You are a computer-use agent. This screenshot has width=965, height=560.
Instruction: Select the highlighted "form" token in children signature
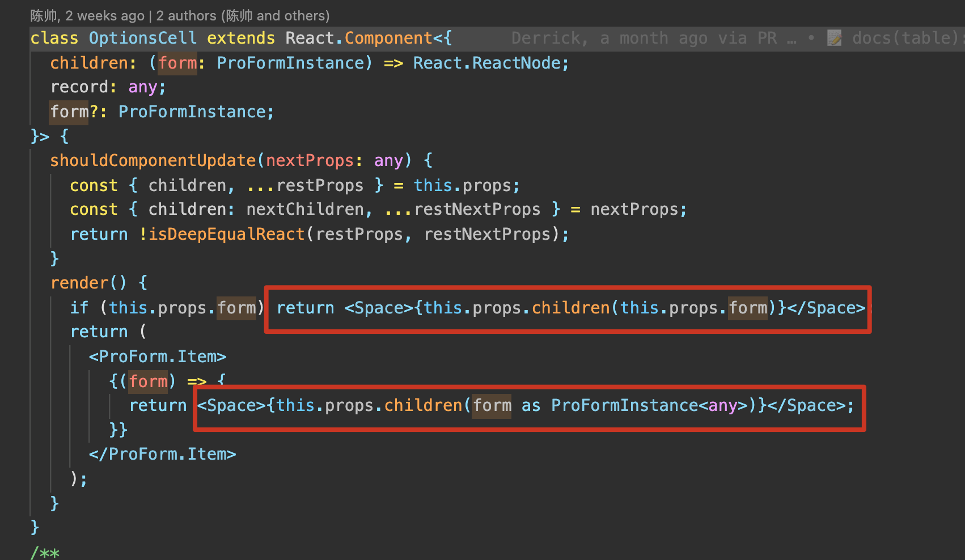[177, 62]
